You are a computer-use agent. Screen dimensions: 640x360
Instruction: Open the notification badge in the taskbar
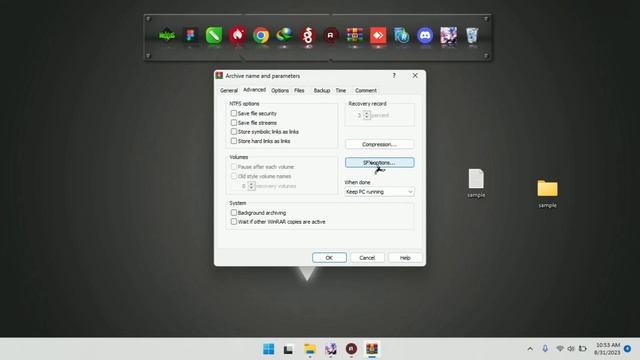coord(627,349)
